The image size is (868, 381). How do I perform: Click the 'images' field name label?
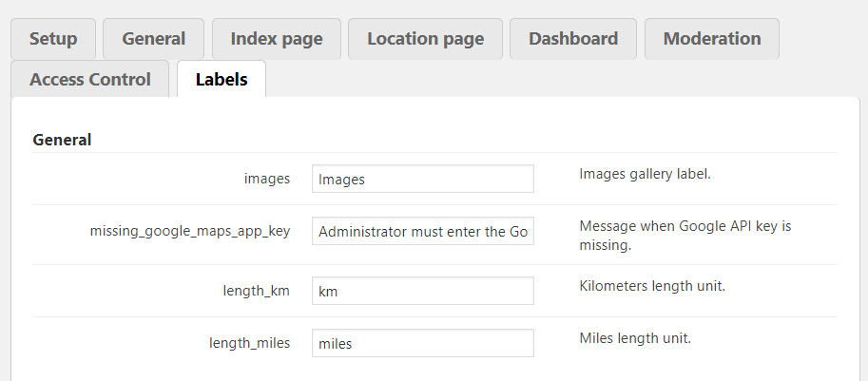click(267, 179)
